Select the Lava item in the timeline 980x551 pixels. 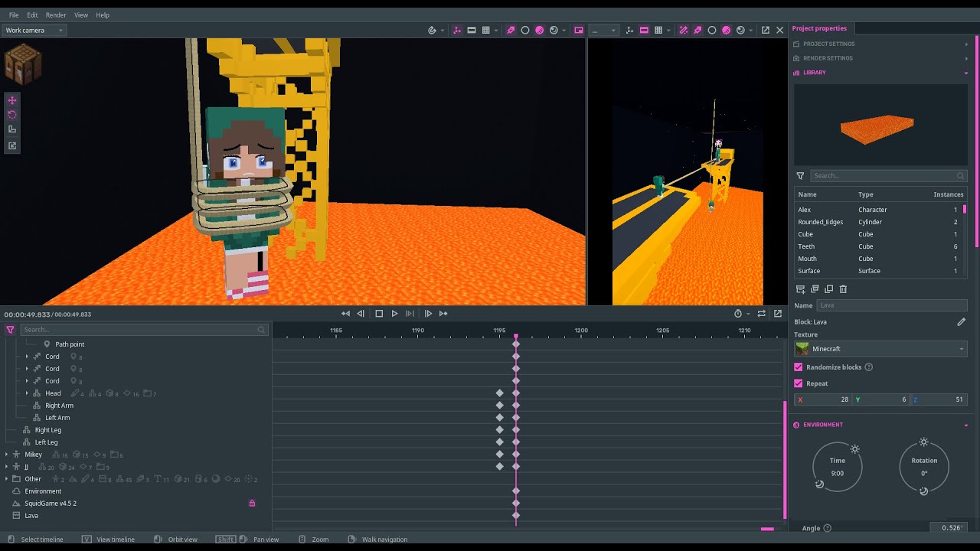coord(31,516)
